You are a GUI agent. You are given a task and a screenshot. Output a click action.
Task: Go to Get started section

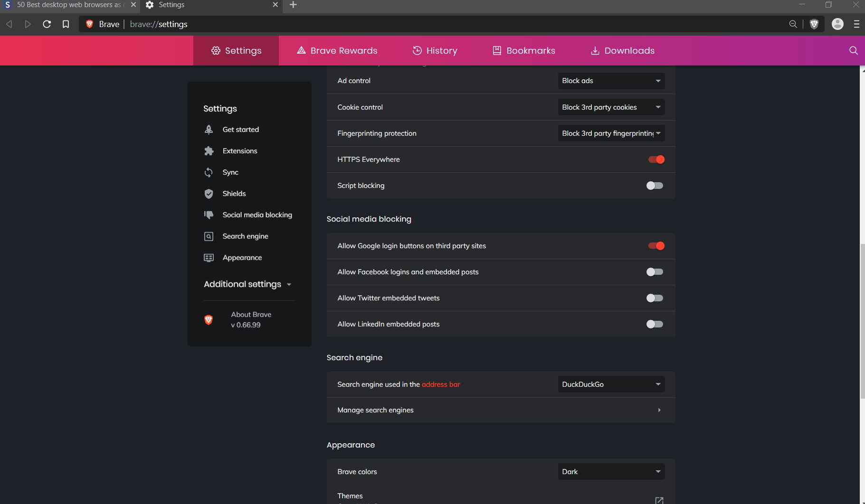(241, 130)
